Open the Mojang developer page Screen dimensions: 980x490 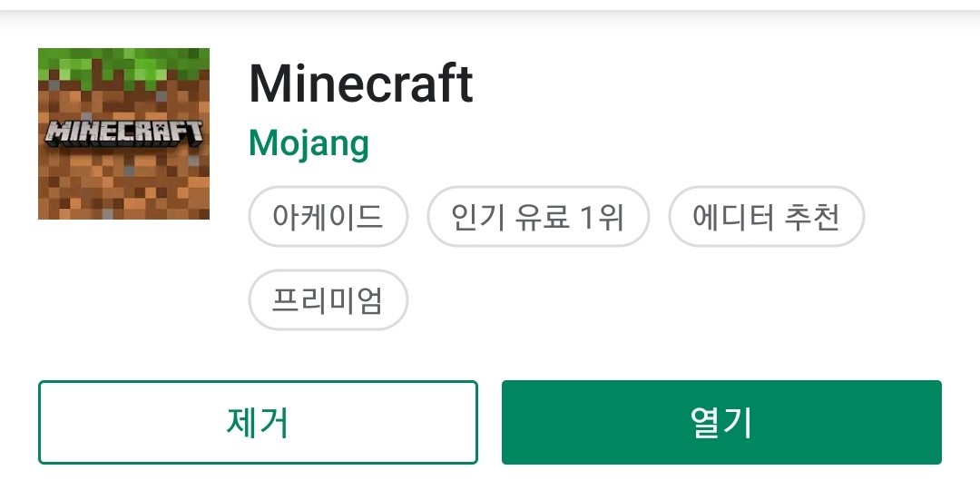309,143
